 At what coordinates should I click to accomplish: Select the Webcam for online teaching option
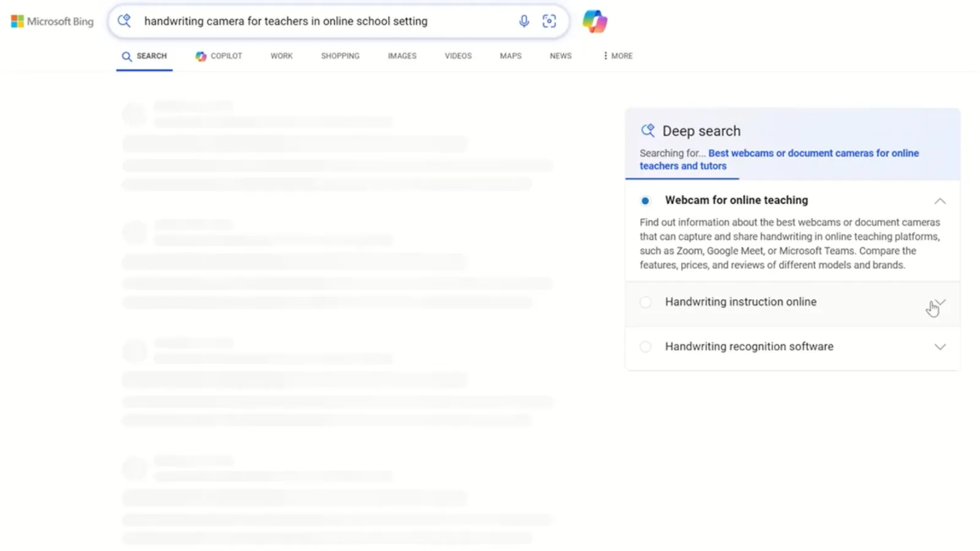[x=645, y=200]
